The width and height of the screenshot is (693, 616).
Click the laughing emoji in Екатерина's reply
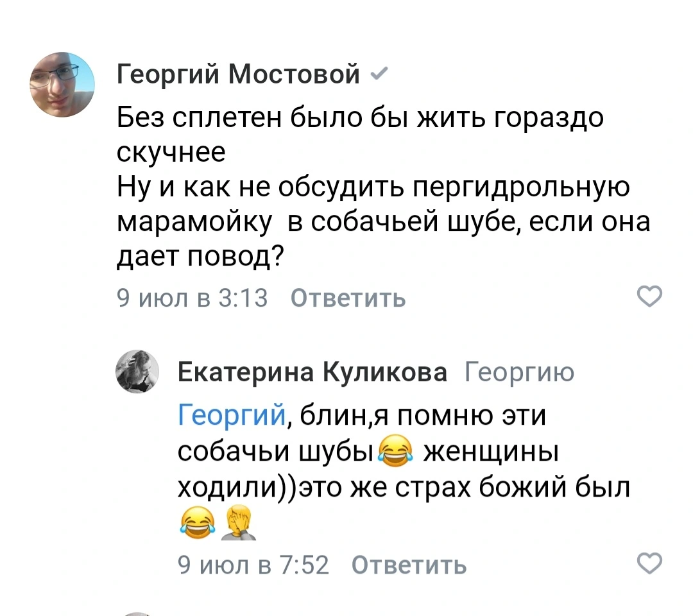(x=394, y=451)
